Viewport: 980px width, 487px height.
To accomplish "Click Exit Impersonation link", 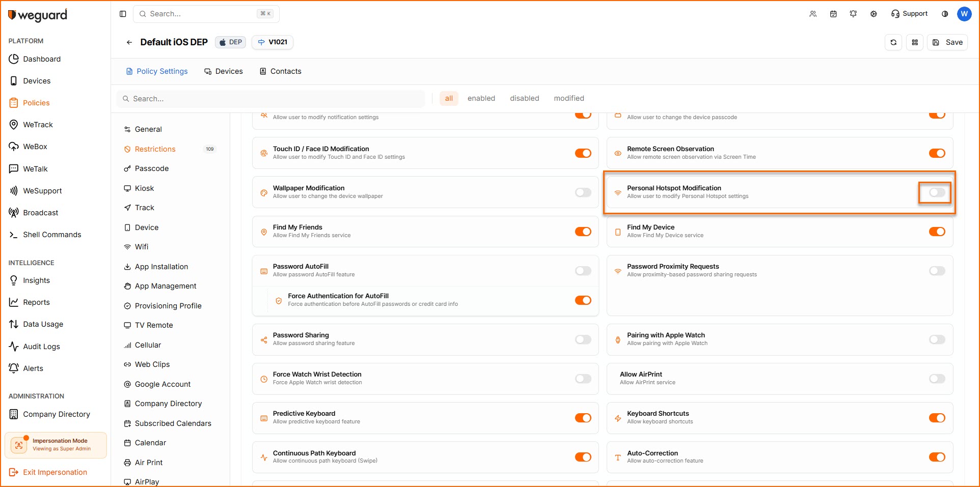I will pyautogui.click(x=55, y=472).
